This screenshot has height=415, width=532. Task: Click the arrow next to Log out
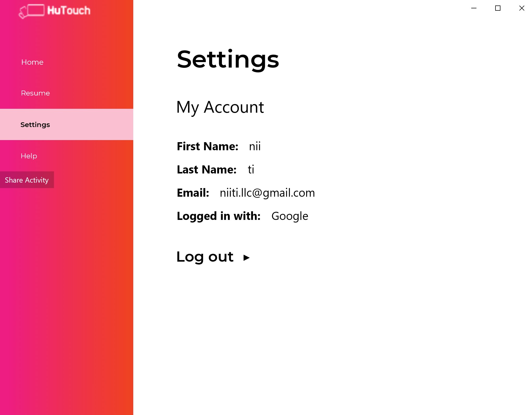[246, 258]
